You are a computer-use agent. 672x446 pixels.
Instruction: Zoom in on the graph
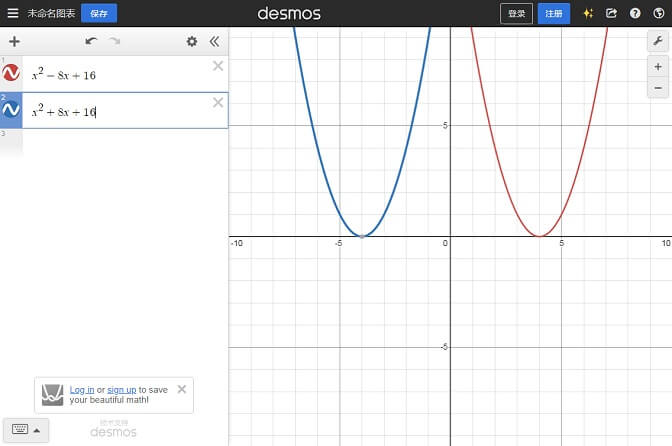pos(658,67)
